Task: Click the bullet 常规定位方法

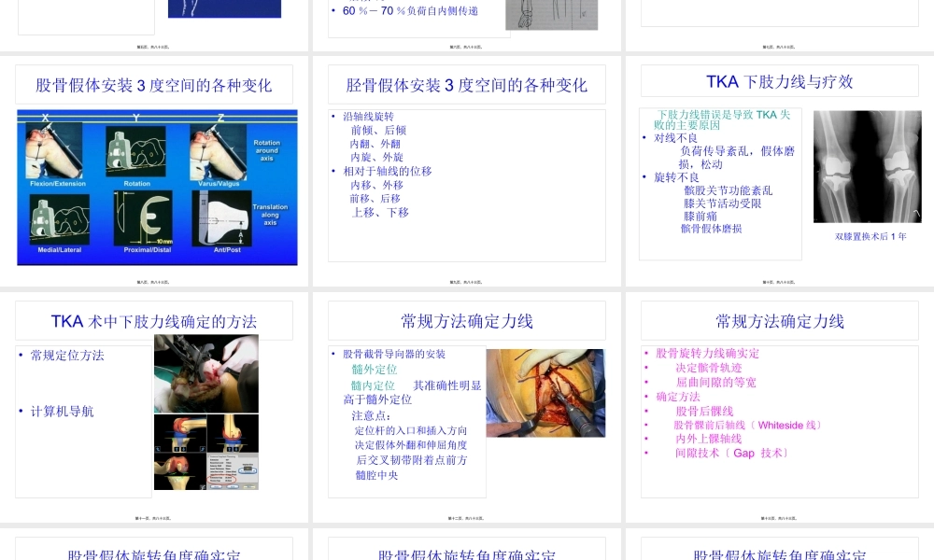Action: click(x=67, y=356)
